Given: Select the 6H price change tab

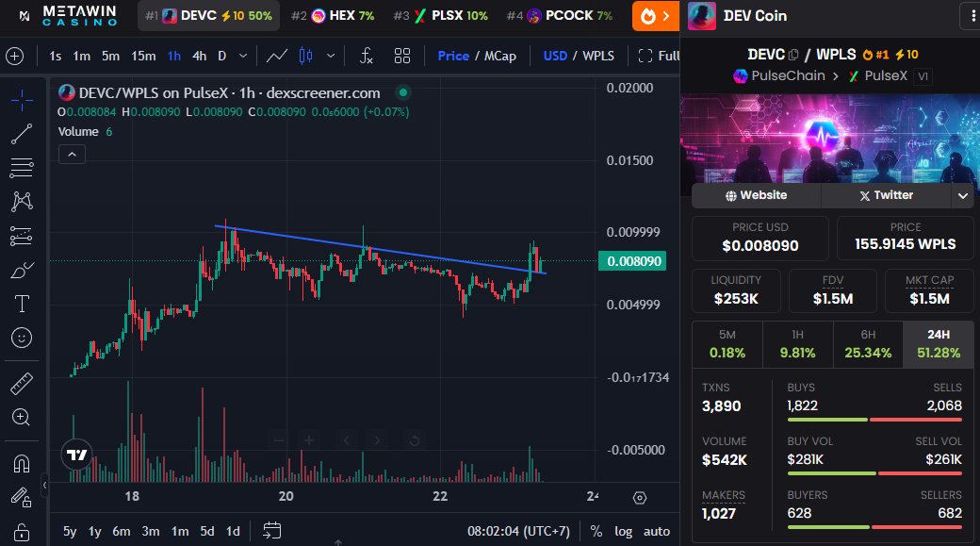Looking at the screenshot, I should (868, 344).
